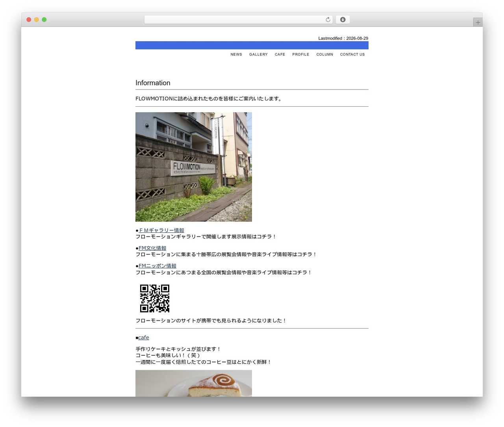Open the COLUMN menu item
The height and width of the screenshot is (427, 504).
(x=325, y=54)
